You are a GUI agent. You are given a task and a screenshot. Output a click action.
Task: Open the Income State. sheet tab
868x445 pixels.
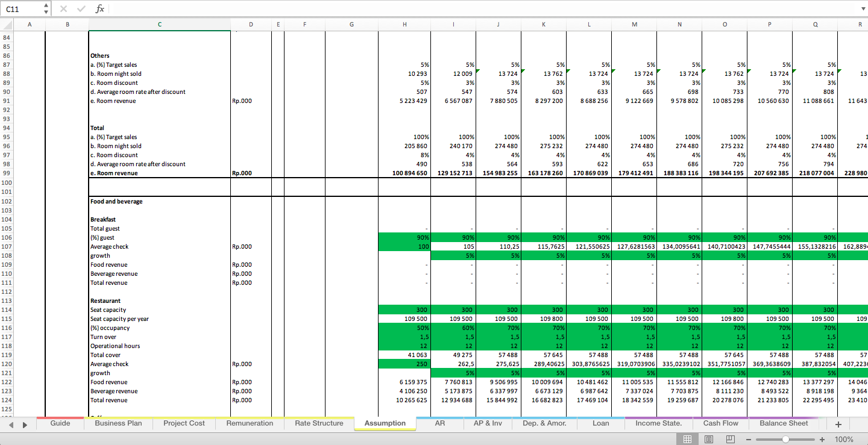[x=659, y=423]
